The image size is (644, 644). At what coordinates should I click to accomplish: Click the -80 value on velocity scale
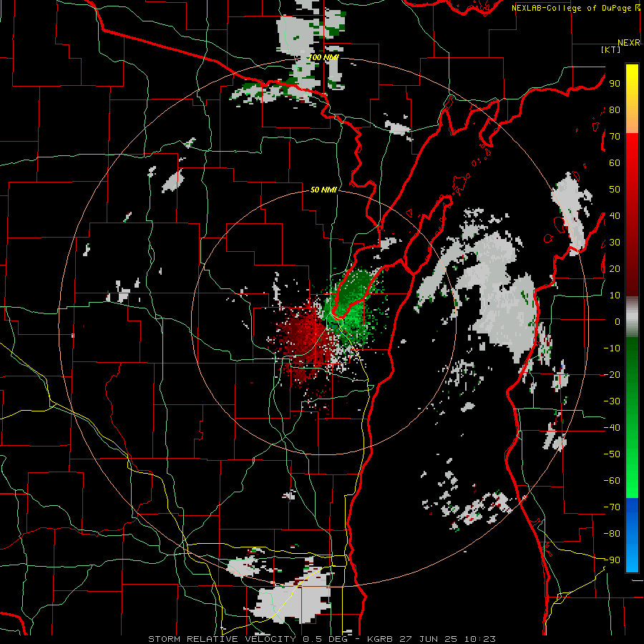tap(612, 534)
